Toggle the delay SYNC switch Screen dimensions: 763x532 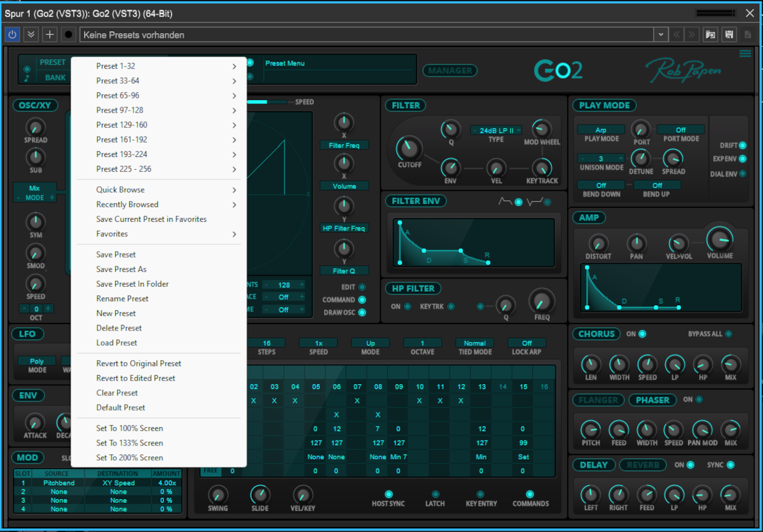click(x=730, y=465)
